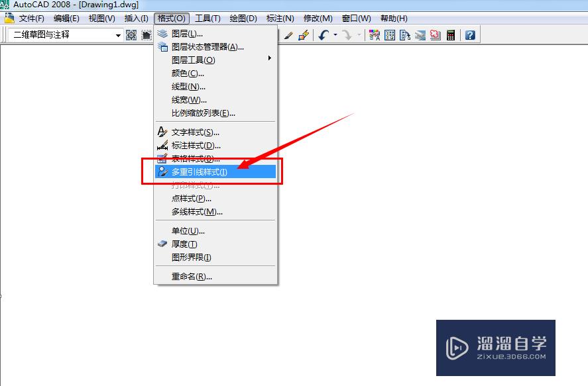
Task: Click the workspace settings gear icon
Action: (131, 34)
